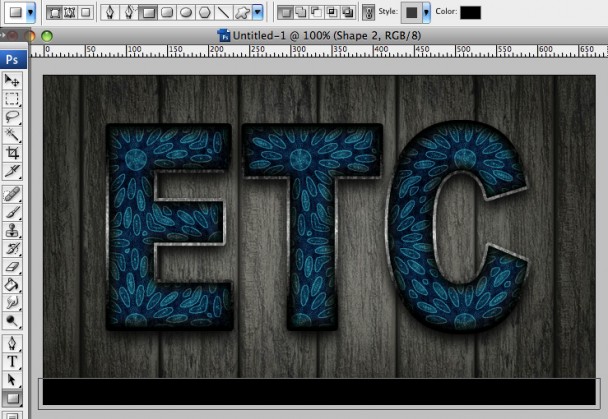Select the Magic Wand tool
This screenshot has width=608, height=419.
[x=12, y=135]
